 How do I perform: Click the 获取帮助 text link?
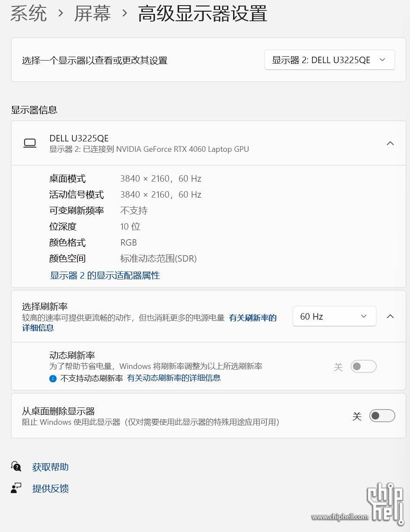[50, 467]
